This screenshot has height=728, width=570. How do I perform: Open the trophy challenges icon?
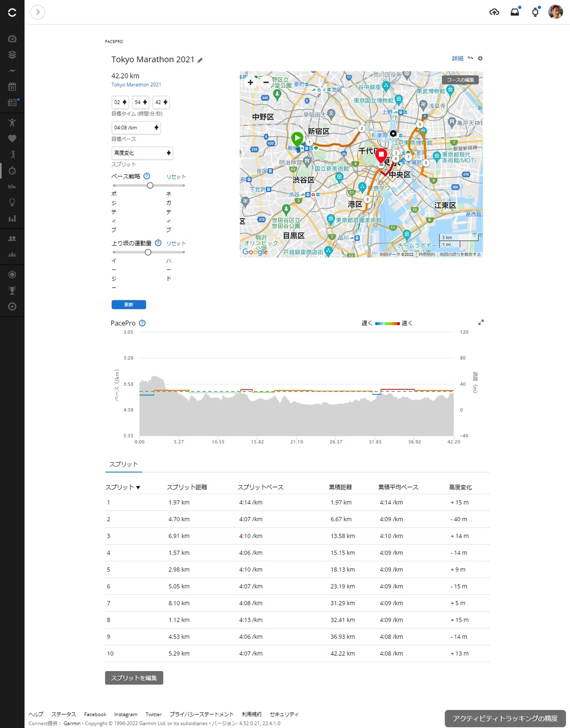click(x=12, y=290)
